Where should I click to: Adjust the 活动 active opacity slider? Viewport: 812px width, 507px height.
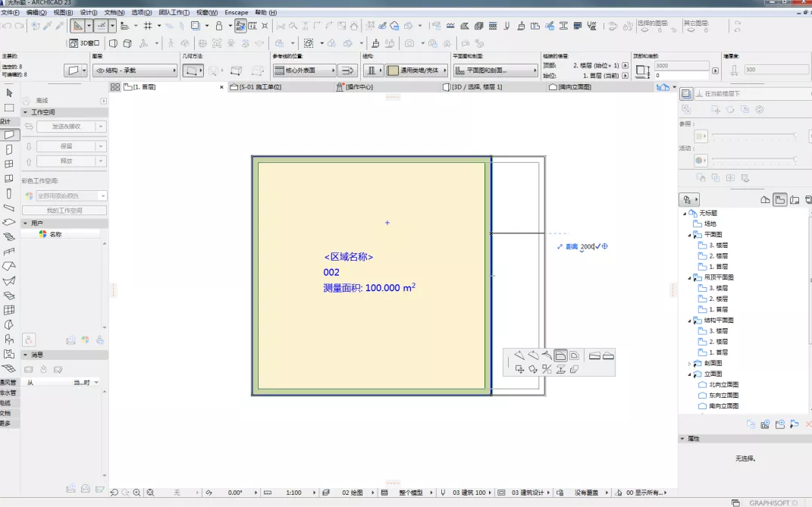pos(754,159)
